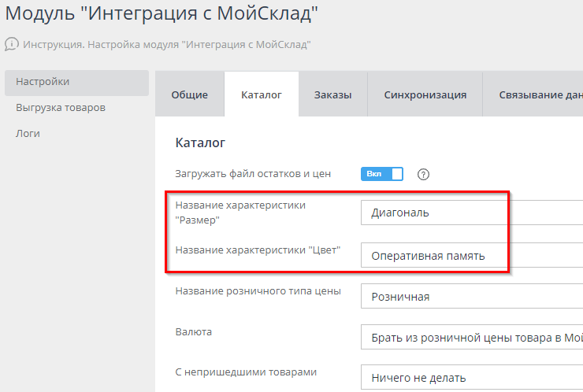Switch to the "Общие" tab
583x392 pixels.
click(190, 94)
